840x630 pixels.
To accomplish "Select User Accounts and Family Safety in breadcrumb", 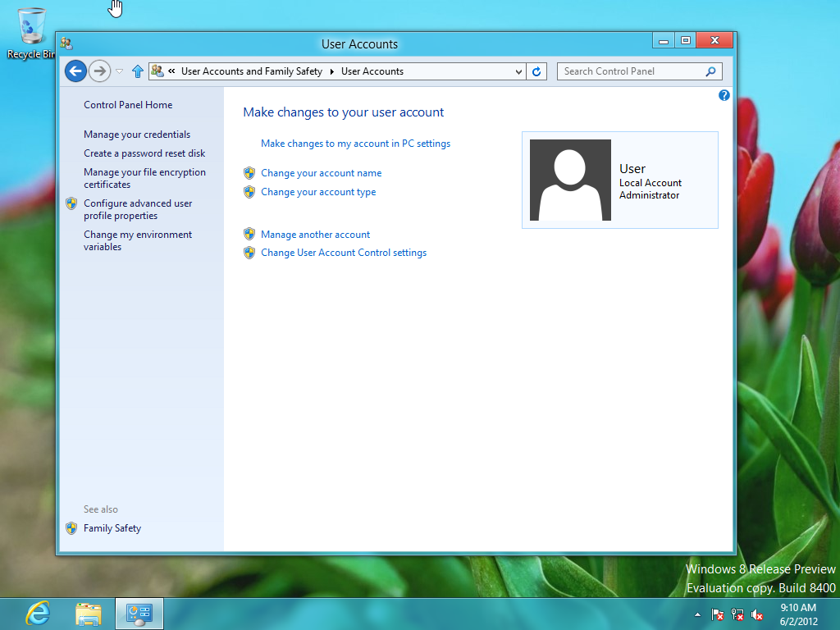I will pos(252,71).
